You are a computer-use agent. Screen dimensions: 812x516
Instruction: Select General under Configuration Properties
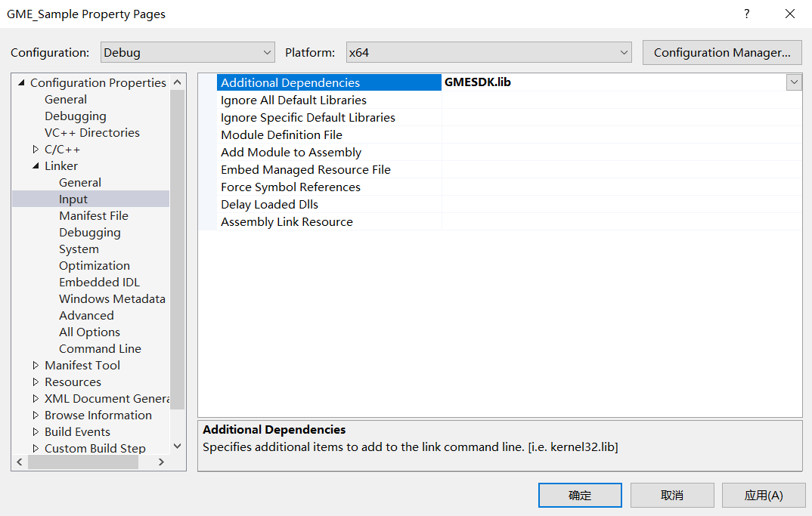coord(66,100)
